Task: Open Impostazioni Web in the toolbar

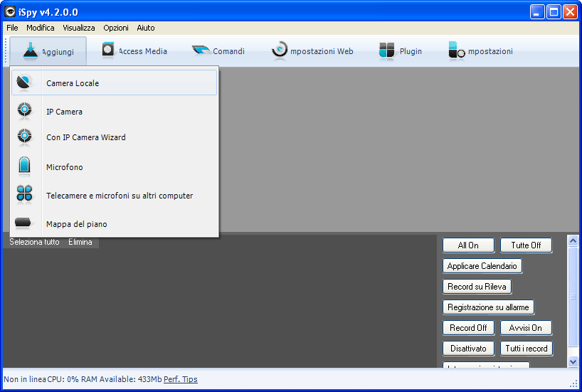Action: [312, 51]
